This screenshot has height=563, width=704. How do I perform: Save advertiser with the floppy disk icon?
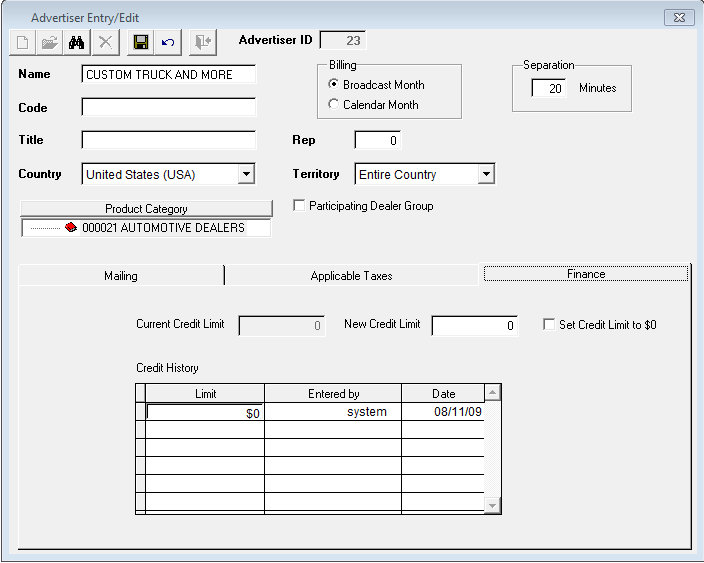coord(141,42)
